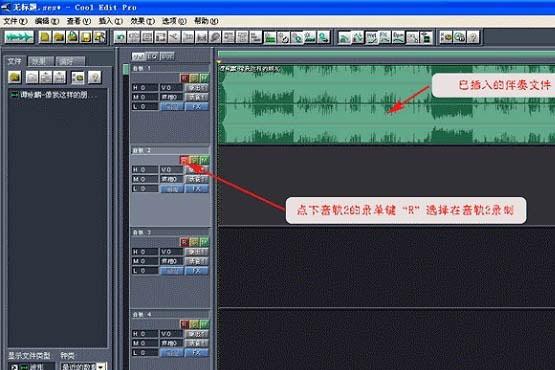Solo track 1 with its S button

[x=194, y=78]
